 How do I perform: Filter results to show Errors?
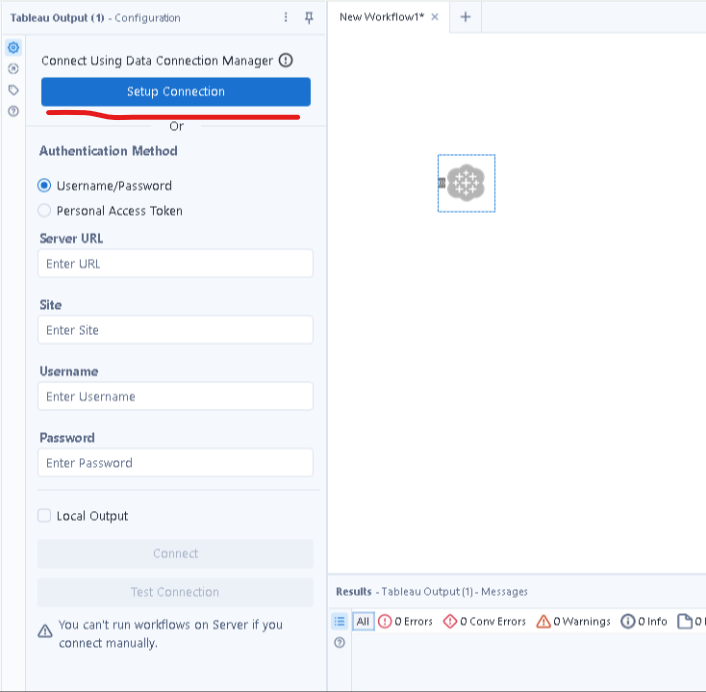coord(405,621)
